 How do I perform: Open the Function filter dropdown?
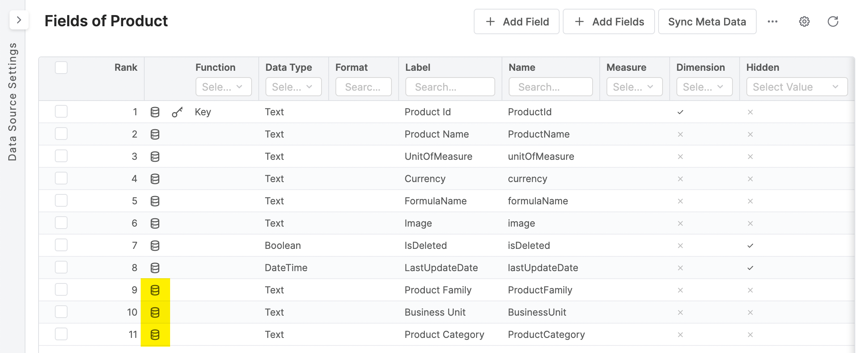(224, 87)
